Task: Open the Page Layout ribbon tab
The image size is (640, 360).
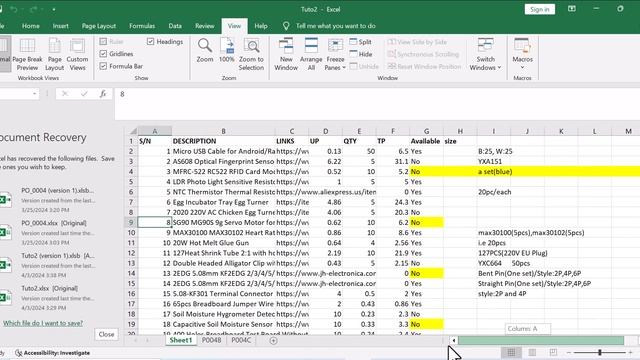Action: point(99,26)
